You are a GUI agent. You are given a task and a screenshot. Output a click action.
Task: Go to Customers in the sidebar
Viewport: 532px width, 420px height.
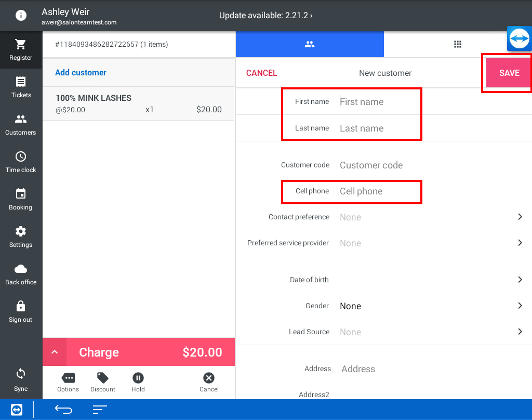[21, 125]
